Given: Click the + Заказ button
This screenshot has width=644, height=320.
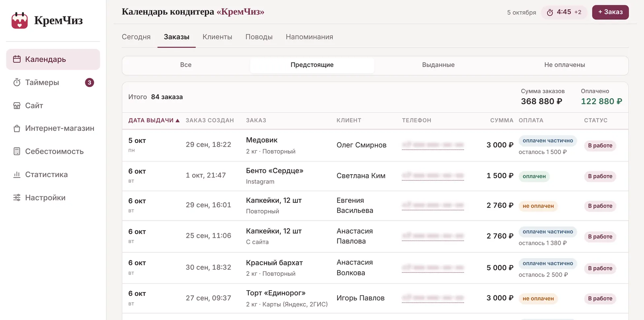Looking at the screenshot, I should click(x=610, y=12).
